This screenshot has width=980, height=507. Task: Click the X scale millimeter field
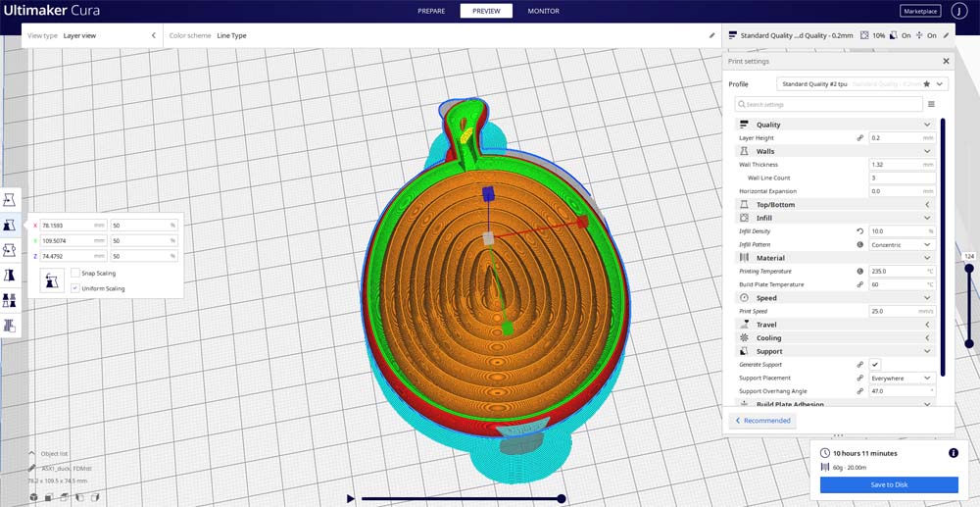pyautogui.click(x=73, y=225)
